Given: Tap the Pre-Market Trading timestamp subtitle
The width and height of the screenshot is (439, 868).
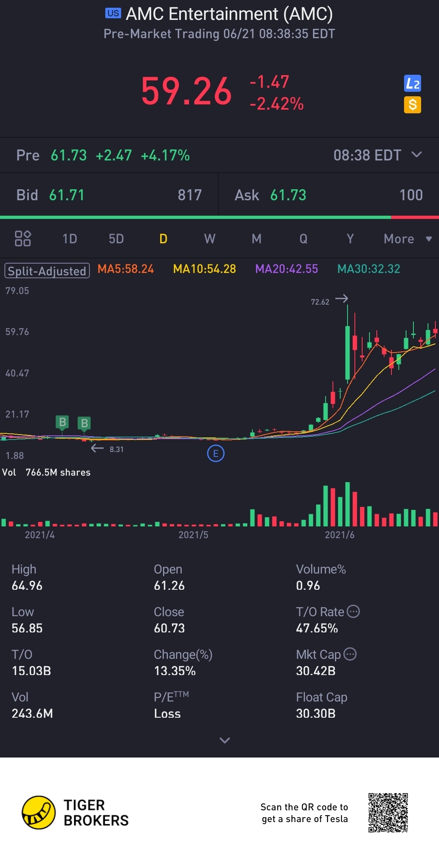Looking at the screenshot, I should tap(219, 34).
